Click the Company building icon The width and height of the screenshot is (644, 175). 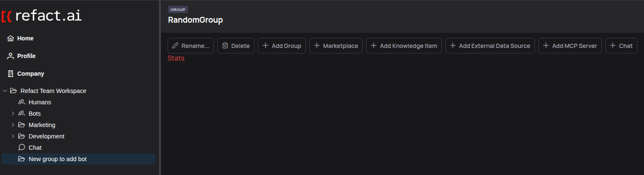[x=11, y=74]
